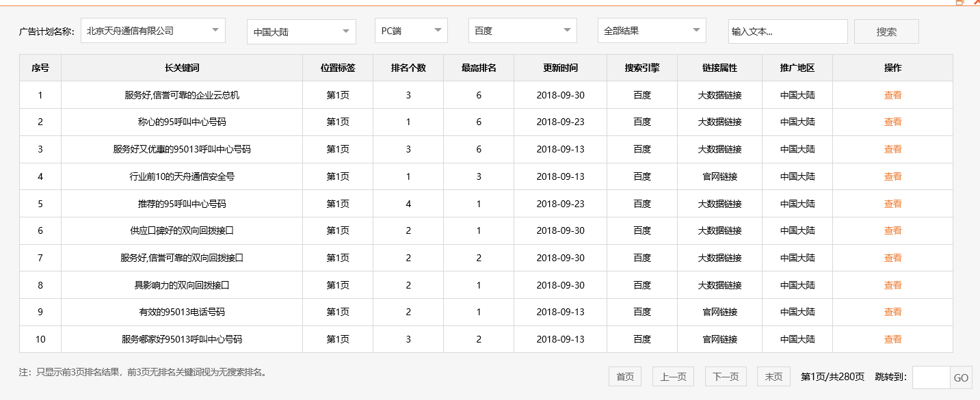980x400 pixels.
Task: Click the GO page jump button
Action: point(960,377)
